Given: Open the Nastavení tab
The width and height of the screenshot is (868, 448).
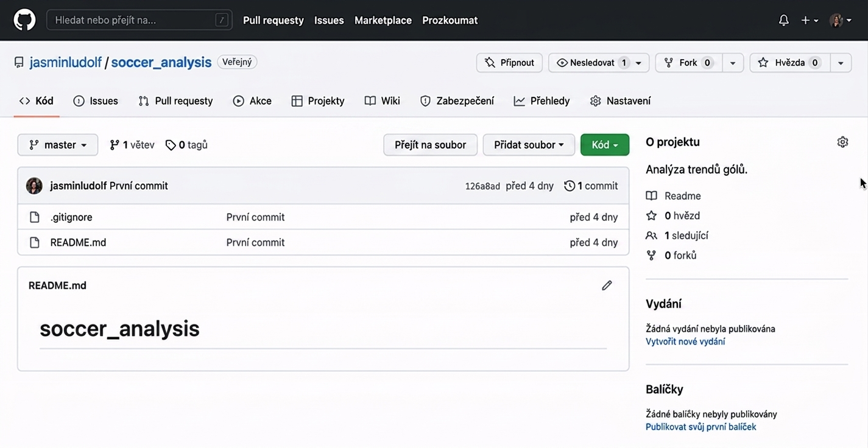Looking at the screenshot, I should click(x=621, y=101).
